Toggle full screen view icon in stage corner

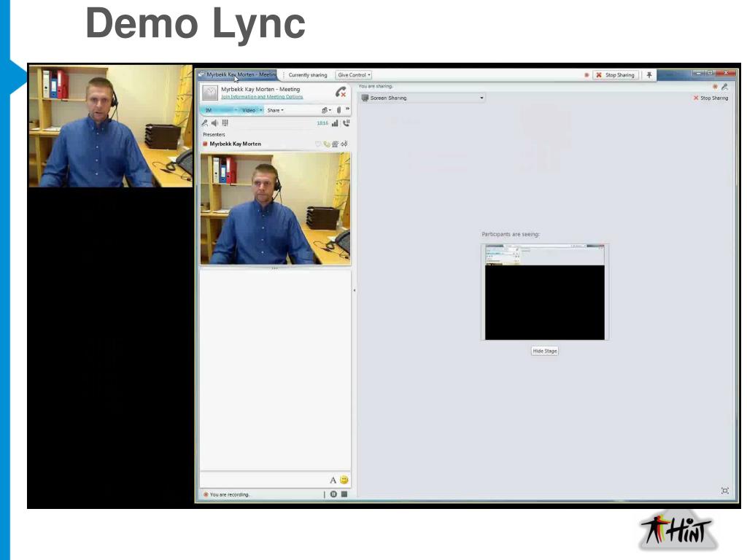724,491
